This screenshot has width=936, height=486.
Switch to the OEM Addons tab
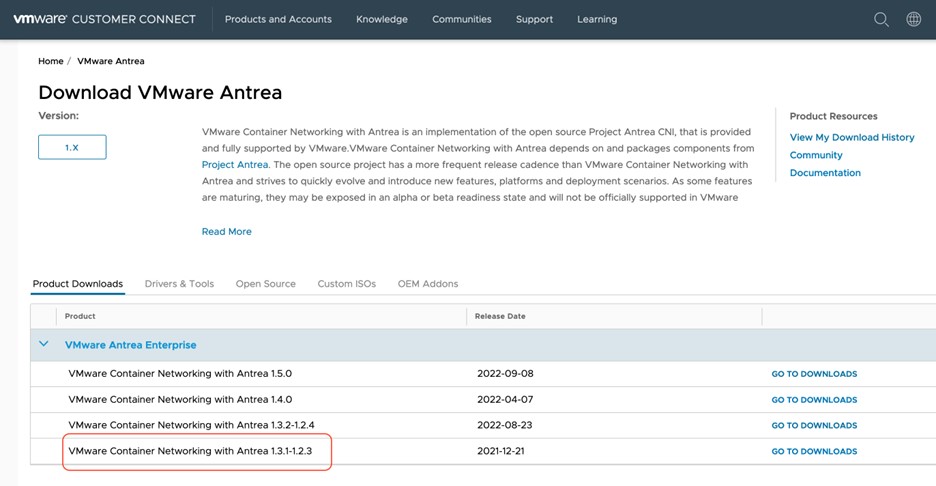pos(427,284)
